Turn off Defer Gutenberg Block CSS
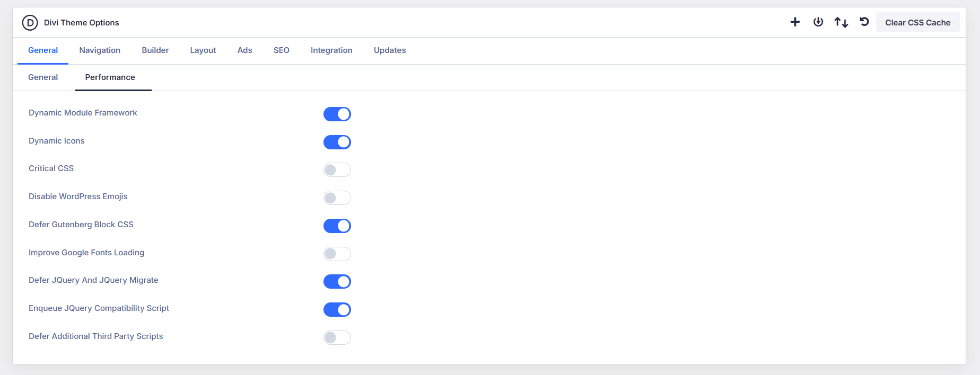The image size is (980, 375). pyautogui.click(x=337, y=226)
